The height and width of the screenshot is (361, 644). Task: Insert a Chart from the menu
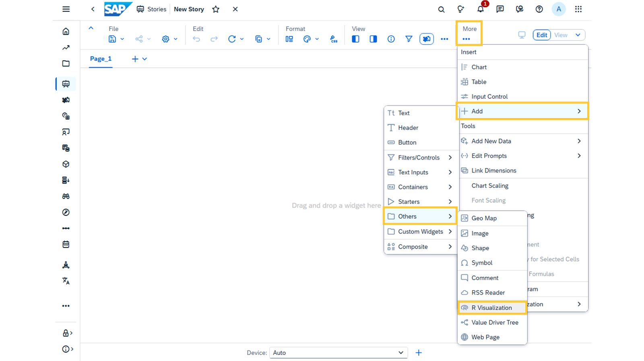(523, 67)
